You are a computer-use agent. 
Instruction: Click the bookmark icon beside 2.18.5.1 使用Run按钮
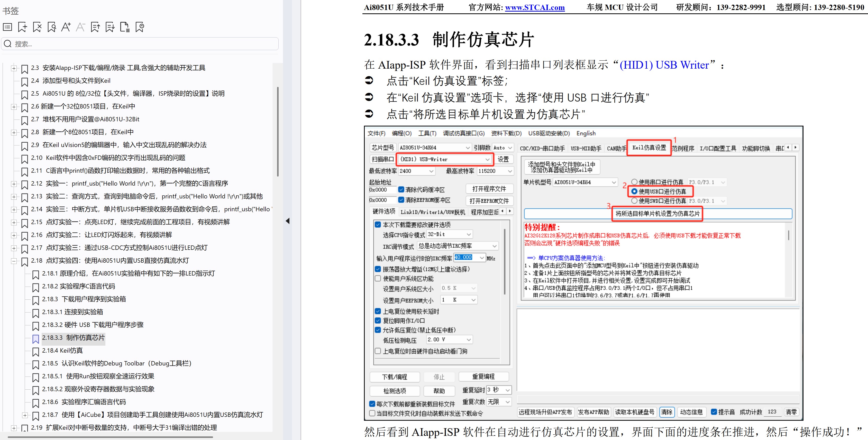click(36, 377)
